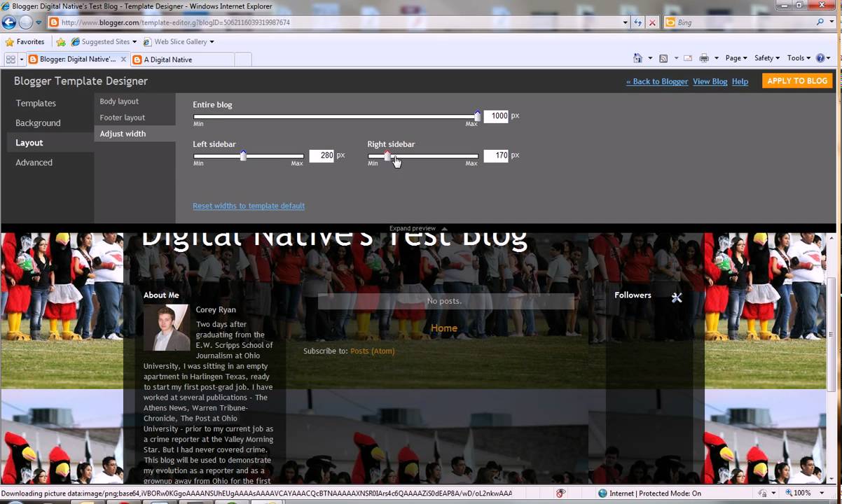The width and height of the screenshot is (842, 504).
Task: Click the Home icon in command bar
Action: pos(637,58)
